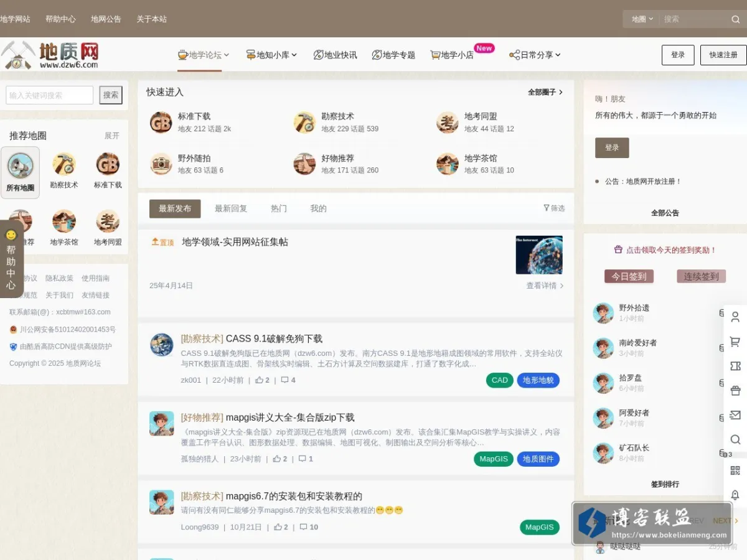Open the coupon ticket icon in floating sidebar

[735, 366]
